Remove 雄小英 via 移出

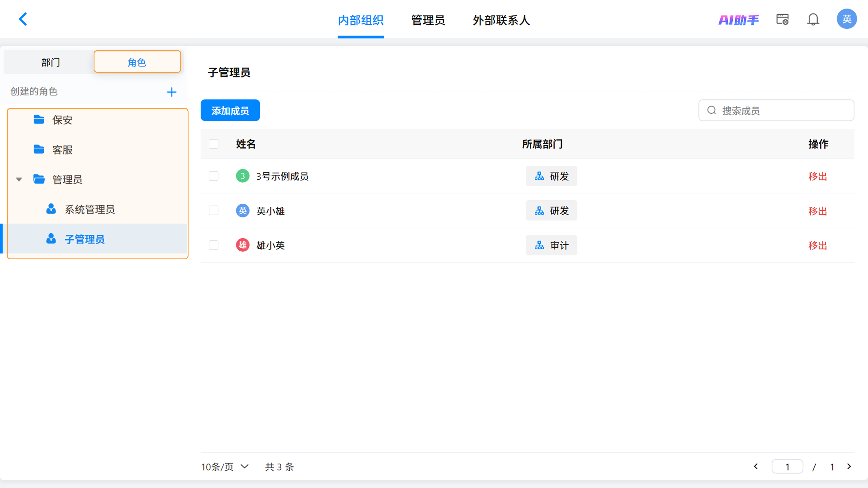pyautogui.click(x=818, y=245)
